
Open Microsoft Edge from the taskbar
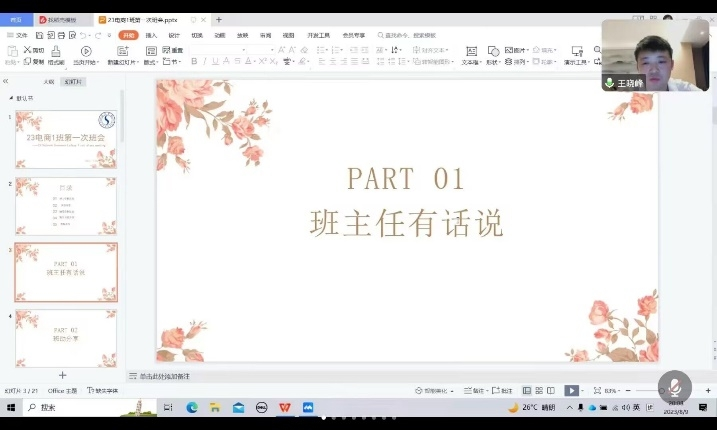pos(192,407)
